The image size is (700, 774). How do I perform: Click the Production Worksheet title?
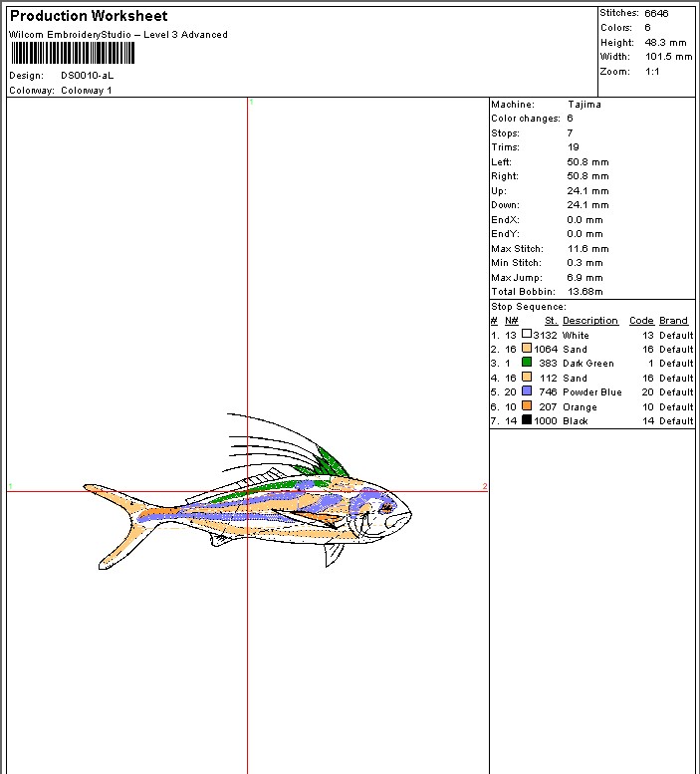[x=89, y=16]
